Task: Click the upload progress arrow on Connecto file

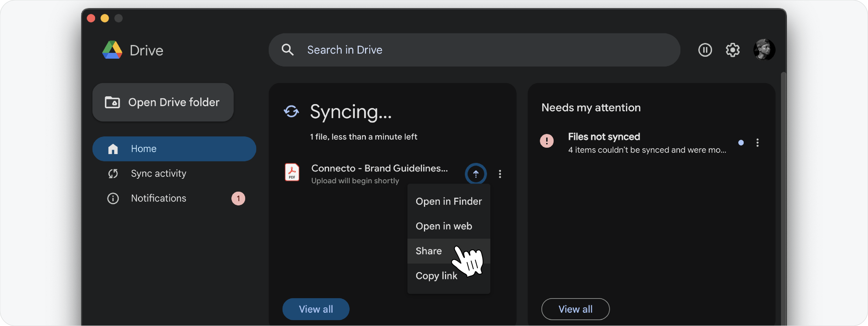Action: (475, 174)
